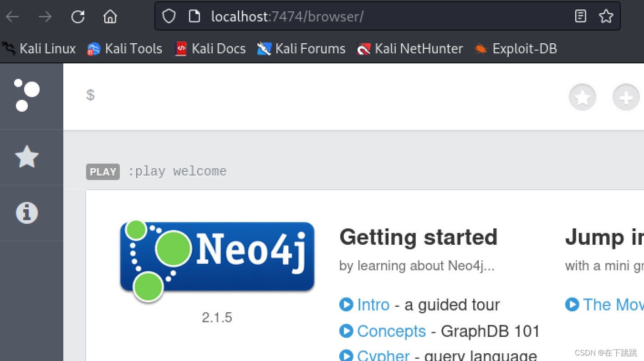The width and height of the screenshot is (644, 361).
Task: Open the Intro guided tour link
Action: tap(373, 304)
